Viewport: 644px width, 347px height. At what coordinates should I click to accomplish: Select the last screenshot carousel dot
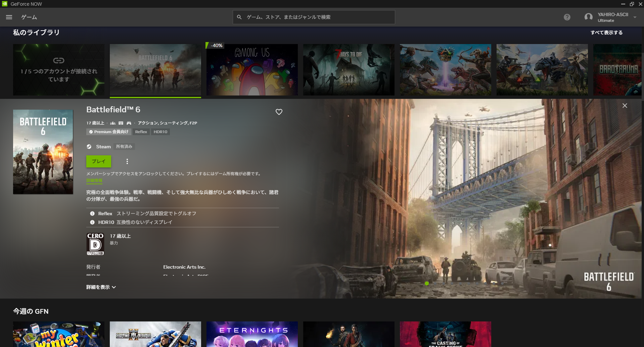coord(502,283)
